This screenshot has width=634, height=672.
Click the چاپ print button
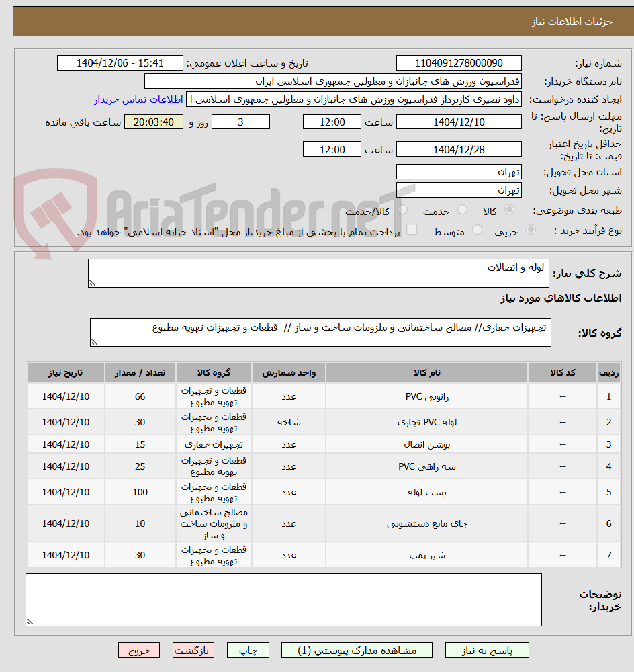[248, 650]
